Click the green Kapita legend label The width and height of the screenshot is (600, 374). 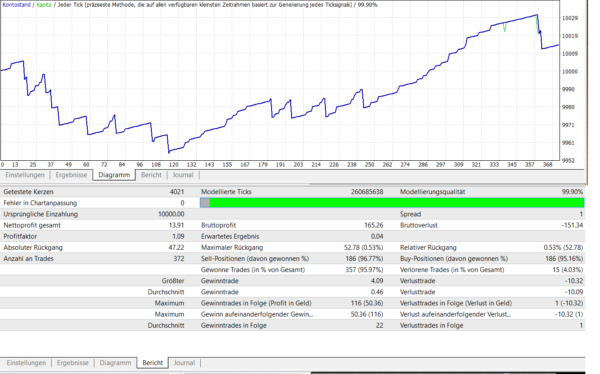point(44,5)
